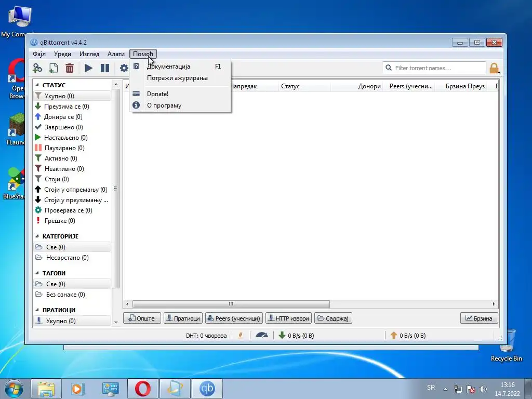The image size is (532, 399).
Task: Click the resume play toolbar icon
Action: pos(88,68)
